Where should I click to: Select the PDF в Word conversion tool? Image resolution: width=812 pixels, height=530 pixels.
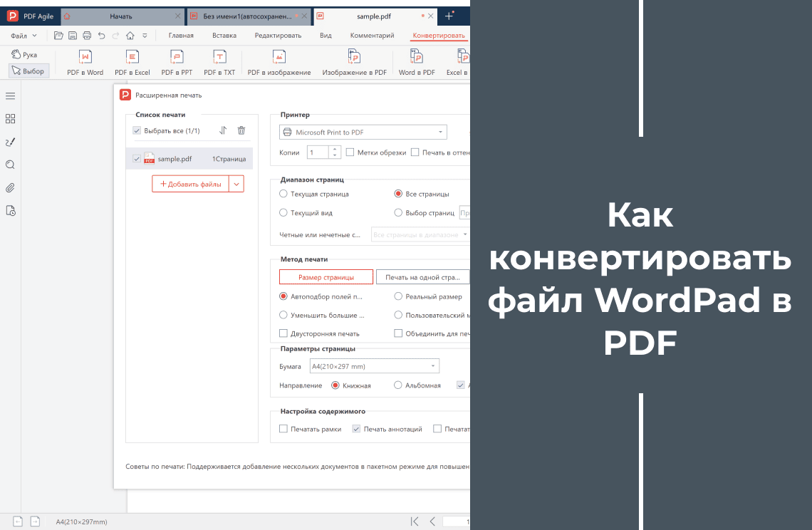[x=85, y=62]
